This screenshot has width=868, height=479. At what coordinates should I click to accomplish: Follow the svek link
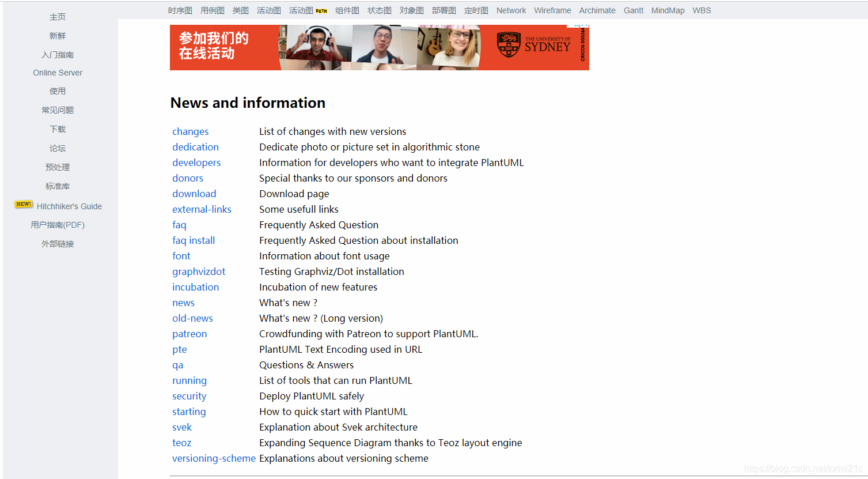tap(182, 427)
